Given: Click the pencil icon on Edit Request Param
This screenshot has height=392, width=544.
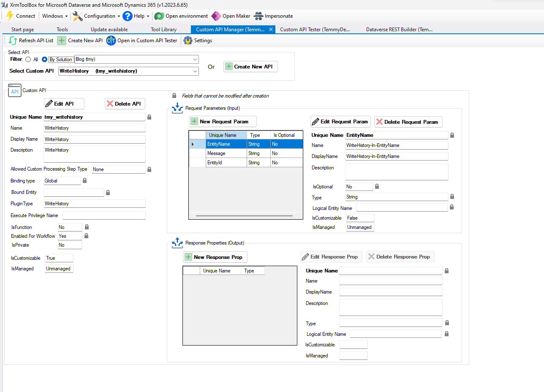Looking at the screenshot, I should [x=316, y=122].
